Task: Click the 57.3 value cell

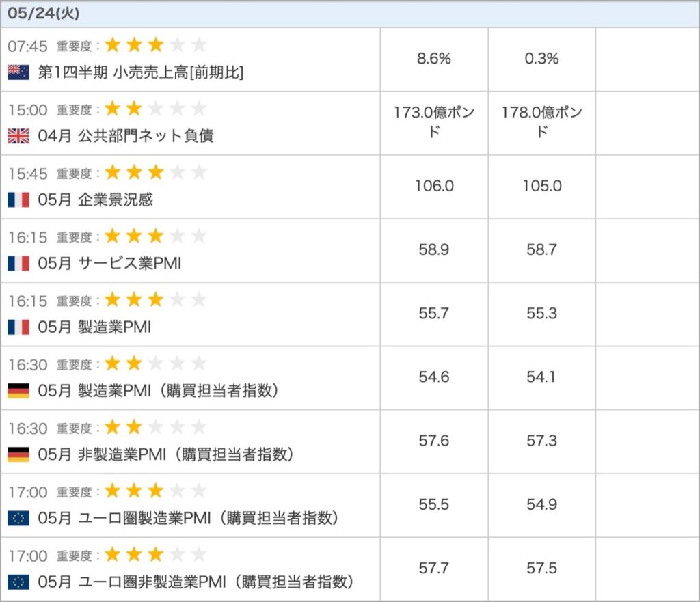Action: click(541, 441)
